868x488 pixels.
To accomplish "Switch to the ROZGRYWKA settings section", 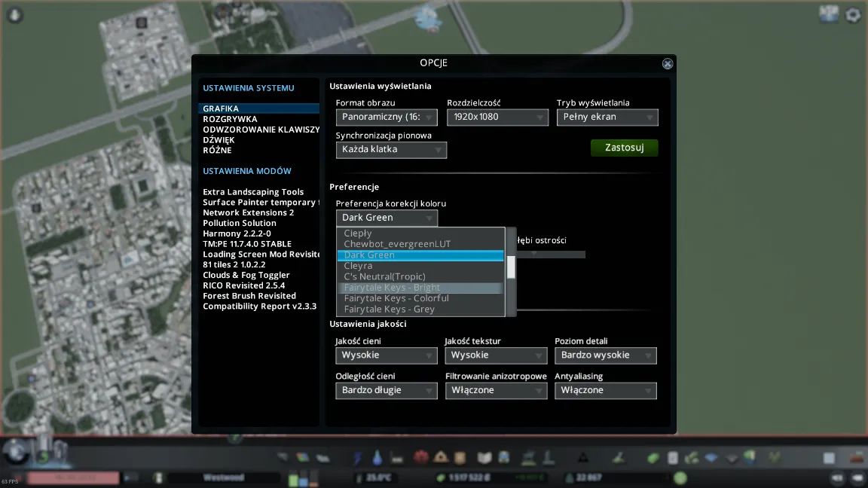I will pyautogui.click(x=230, y=119).
